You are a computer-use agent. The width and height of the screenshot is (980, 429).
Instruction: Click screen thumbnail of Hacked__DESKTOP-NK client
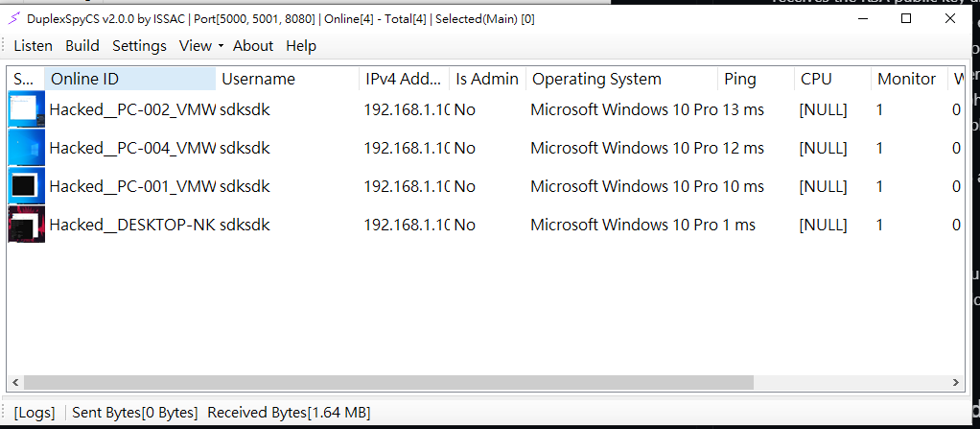coord(26,225)
